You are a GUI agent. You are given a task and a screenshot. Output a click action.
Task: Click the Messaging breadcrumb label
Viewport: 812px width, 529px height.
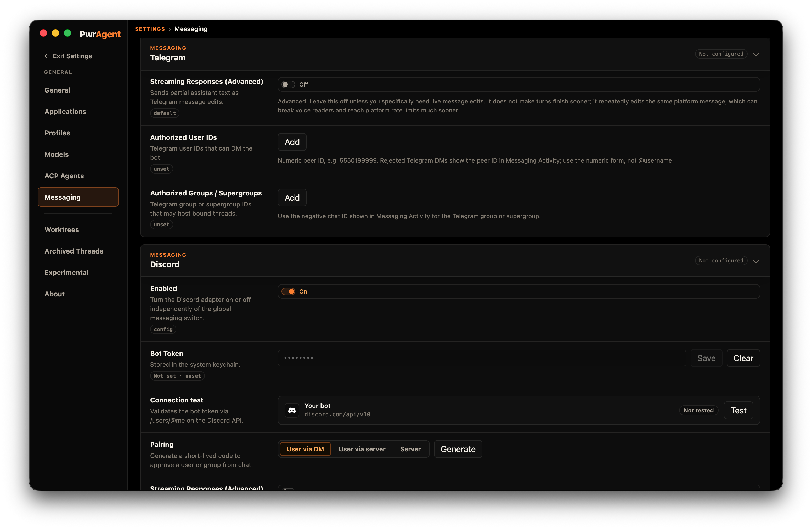pos(191,29)
